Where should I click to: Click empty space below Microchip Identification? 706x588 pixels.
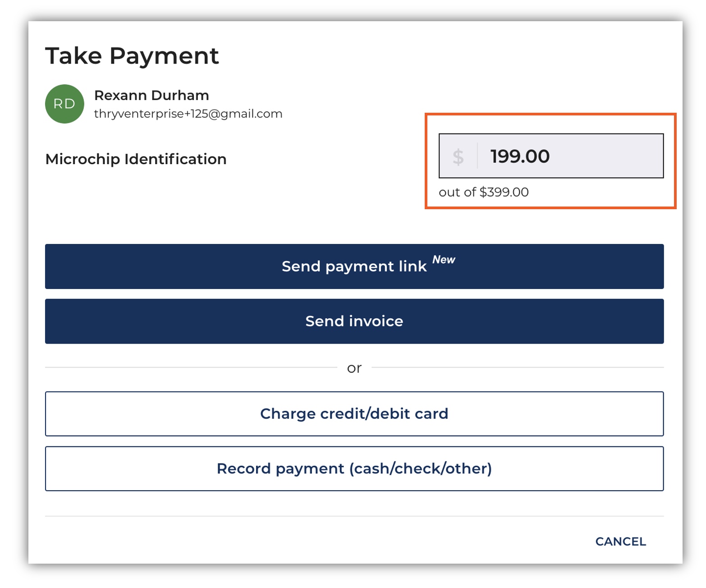180,203
